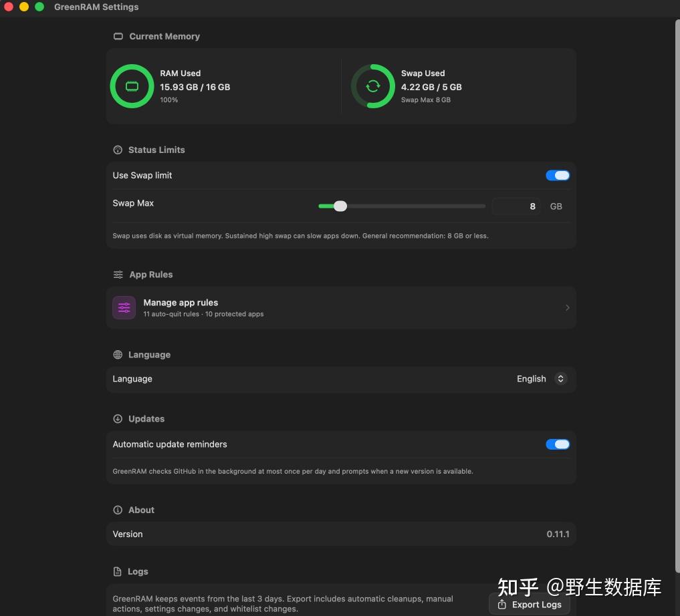
Task: Click the 'Use Swap limit' label
Action: (142, 176)
